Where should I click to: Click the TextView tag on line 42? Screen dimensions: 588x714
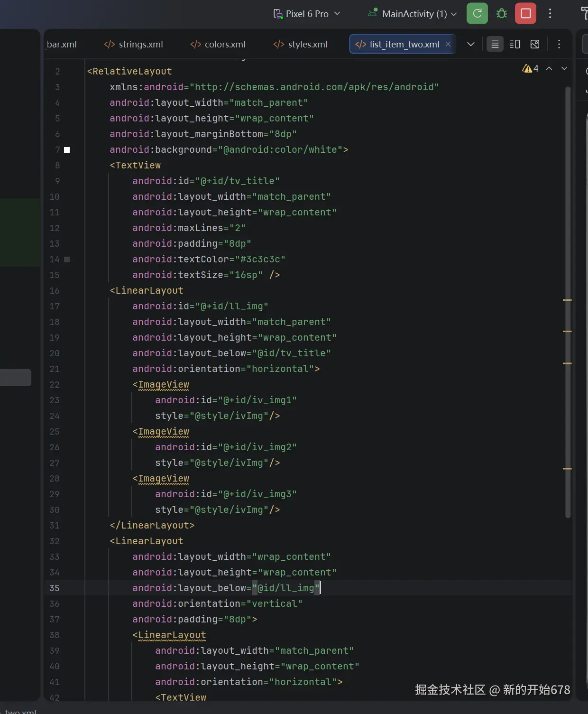[181, 697]
